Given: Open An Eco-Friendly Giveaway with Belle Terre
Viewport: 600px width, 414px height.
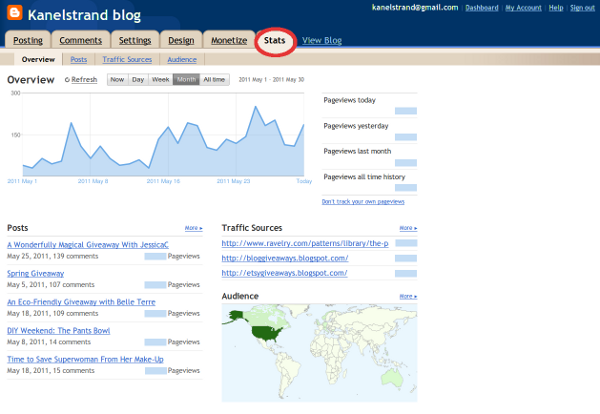Looking at the screenshot, I should coord(81,302).
